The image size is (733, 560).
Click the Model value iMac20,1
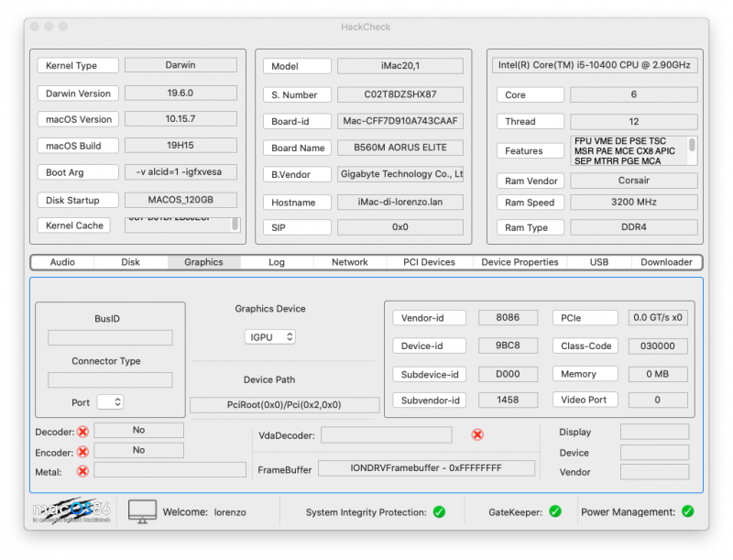tap(400, 65)
